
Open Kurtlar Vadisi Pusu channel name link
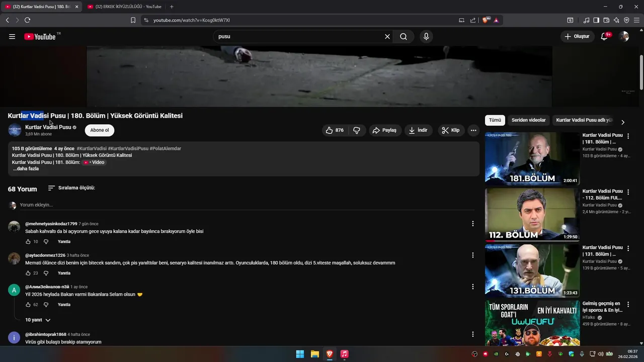point(48,127)
